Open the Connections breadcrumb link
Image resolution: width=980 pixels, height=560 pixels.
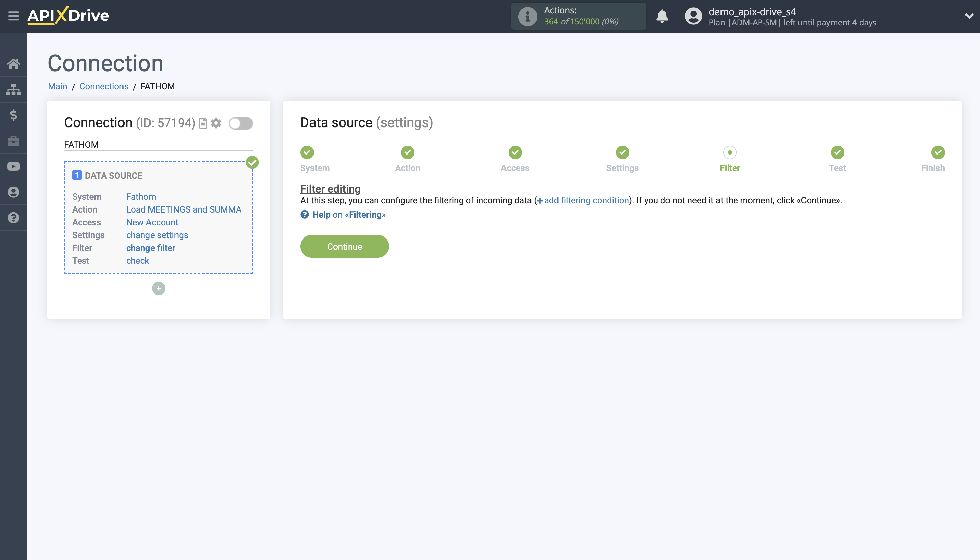[104, 86]
